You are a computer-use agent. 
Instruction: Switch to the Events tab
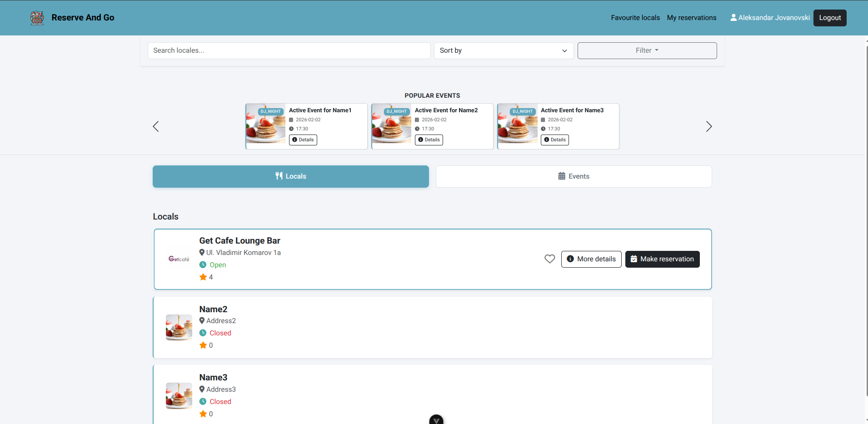[x=574, y=176]
